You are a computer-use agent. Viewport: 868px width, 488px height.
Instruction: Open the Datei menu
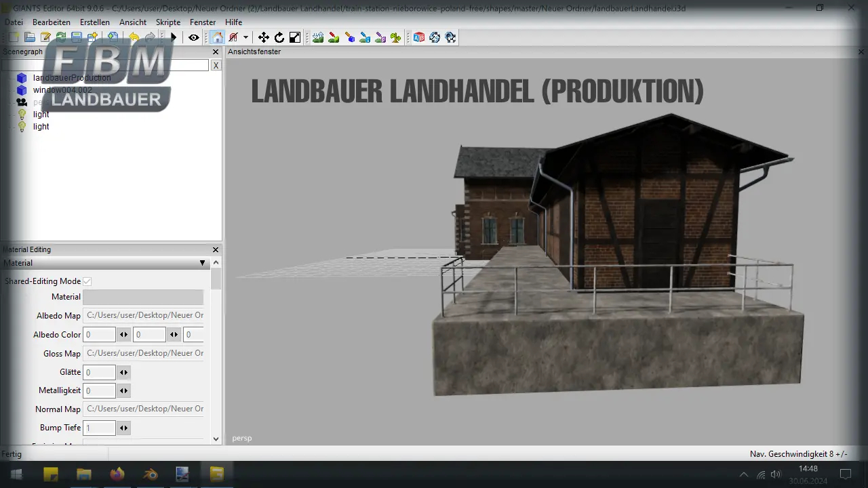(14, 22)
